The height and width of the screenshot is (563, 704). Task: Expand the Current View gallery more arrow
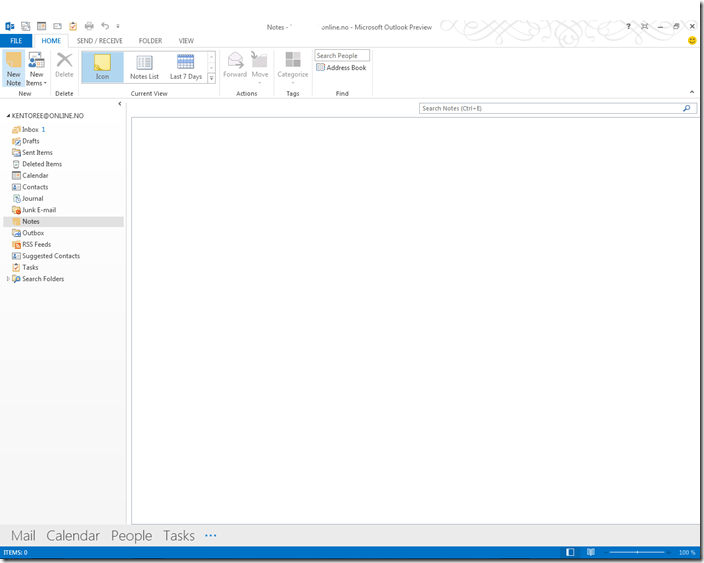click(211, 78)
